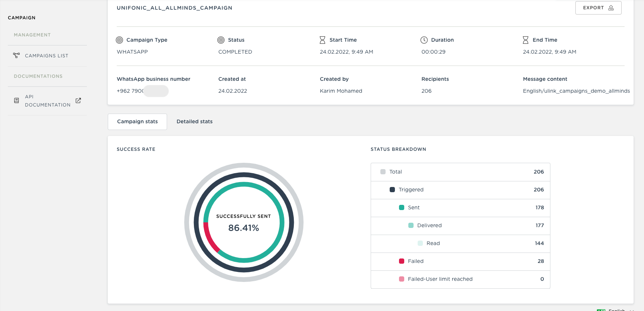This screenshot has width=644, height=311.
Task: Switch to the Detailed stats tab
Action: click(194, 121)
